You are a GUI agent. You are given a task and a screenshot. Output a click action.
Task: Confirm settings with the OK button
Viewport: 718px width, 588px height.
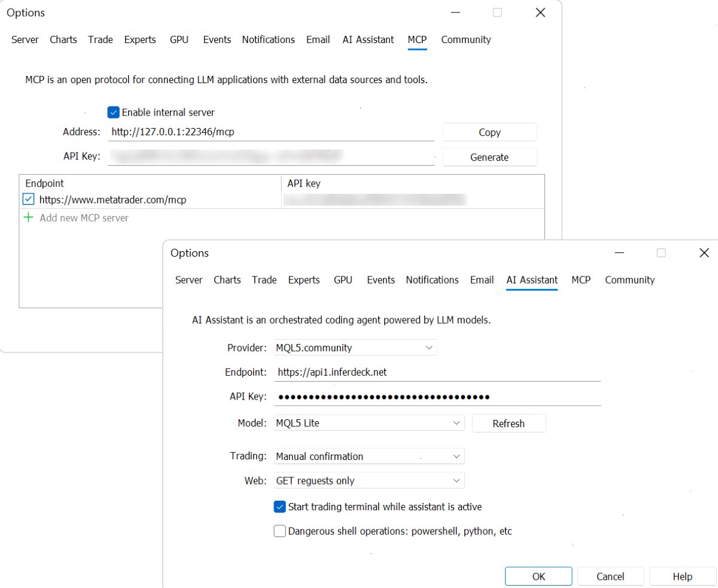[x=538, y=577]
